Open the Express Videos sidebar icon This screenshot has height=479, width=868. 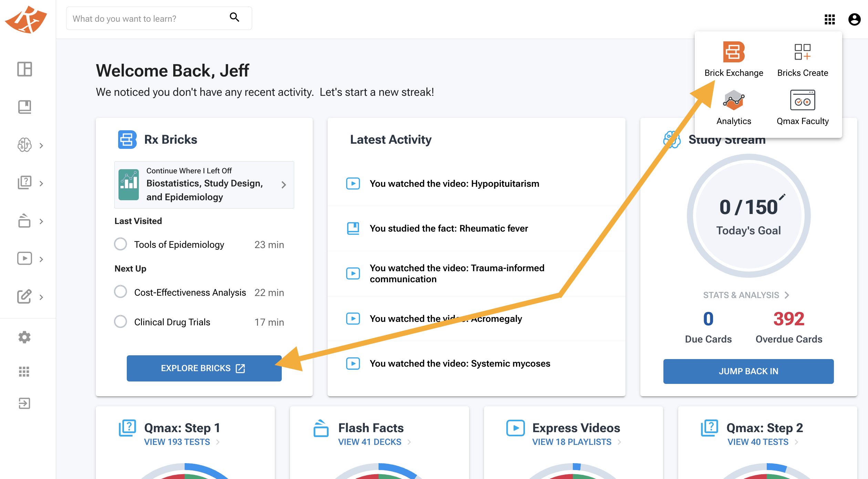[24, 258]
